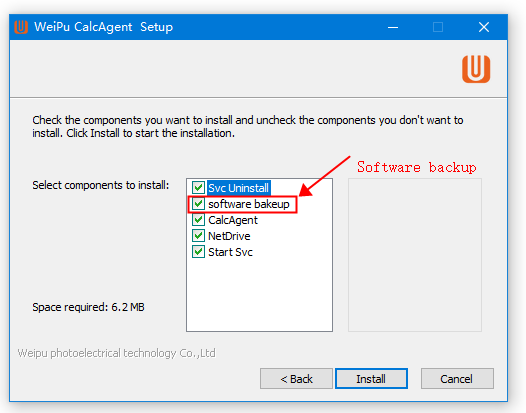
Task: Go back with the Back button
Action: pos(296,379)
